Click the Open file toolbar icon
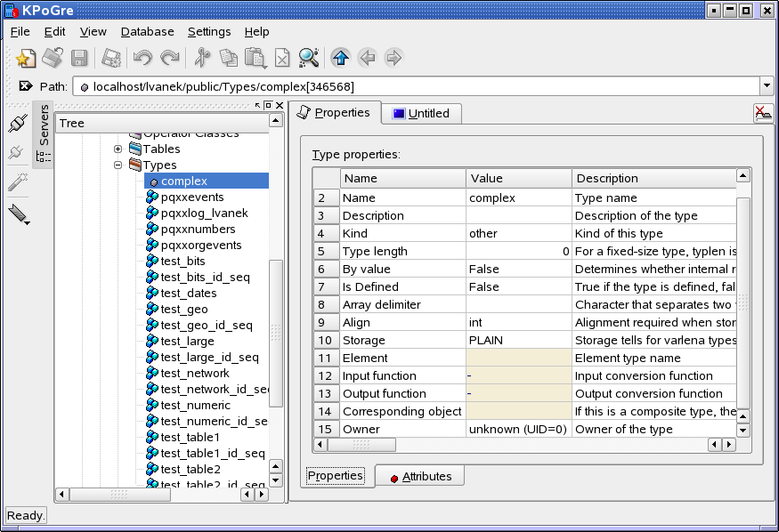This screenshot has width=779, height=532. click(53, 59)
